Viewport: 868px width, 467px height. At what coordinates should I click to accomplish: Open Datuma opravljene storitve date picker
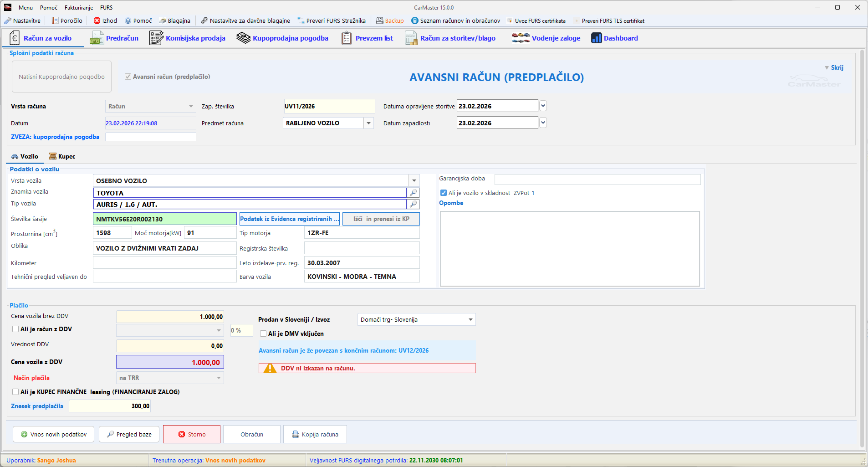click(x=543, y=106)
